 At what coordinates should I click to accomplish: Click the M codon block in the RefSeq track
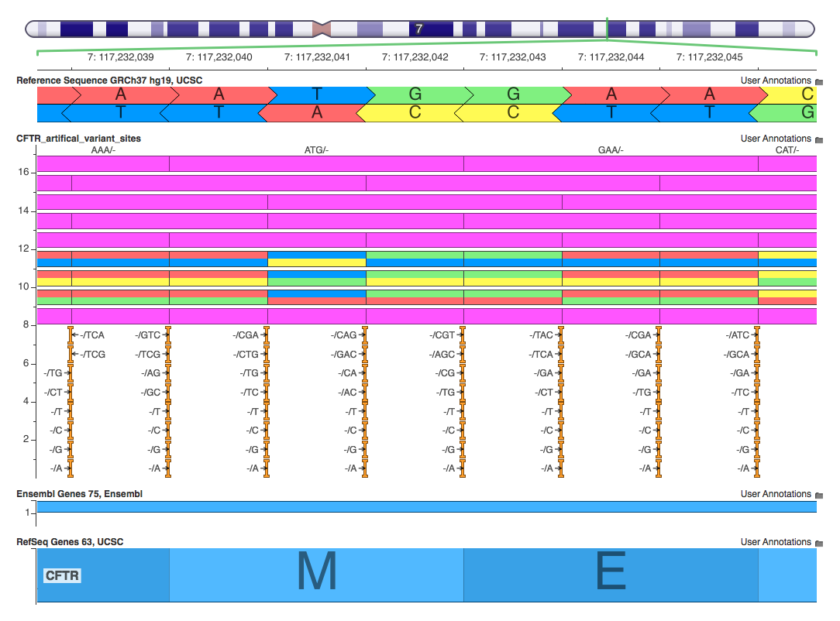pos(315,575)
